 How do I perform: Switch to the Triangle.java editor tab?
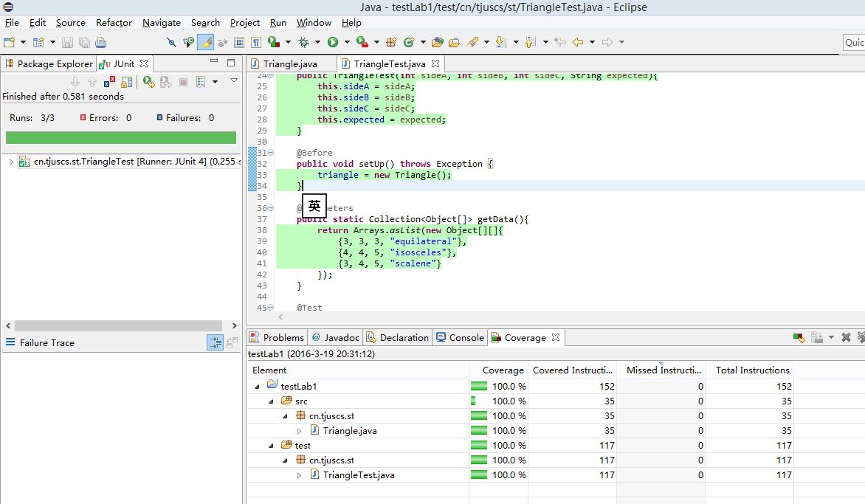pos(284,64)
